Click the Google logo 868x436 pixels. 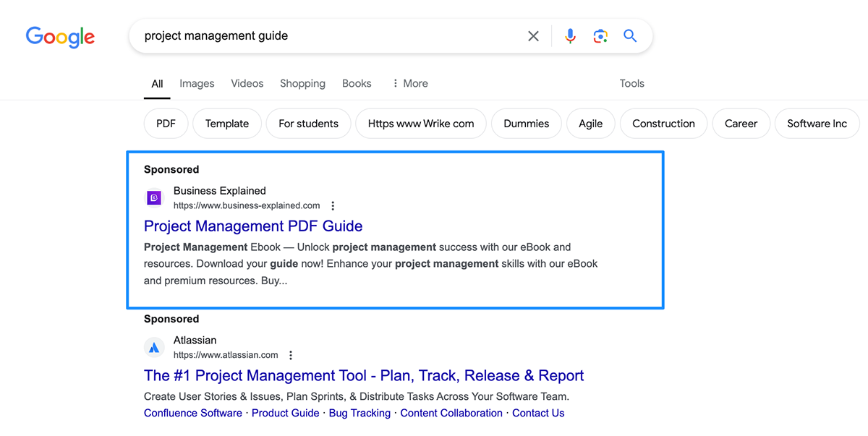(60, 37)
